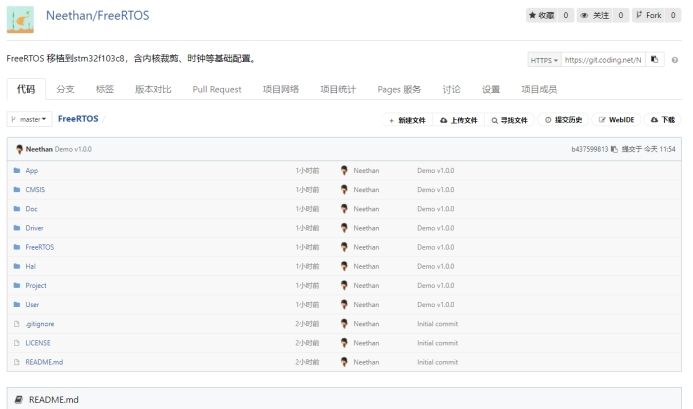Click the help question mark icon
The width and height of the screenshot is (693, 409).
point(675,60)
